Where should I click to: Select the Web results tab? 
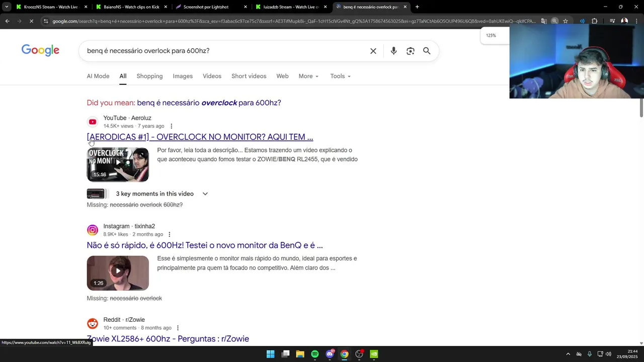[282, 76]
